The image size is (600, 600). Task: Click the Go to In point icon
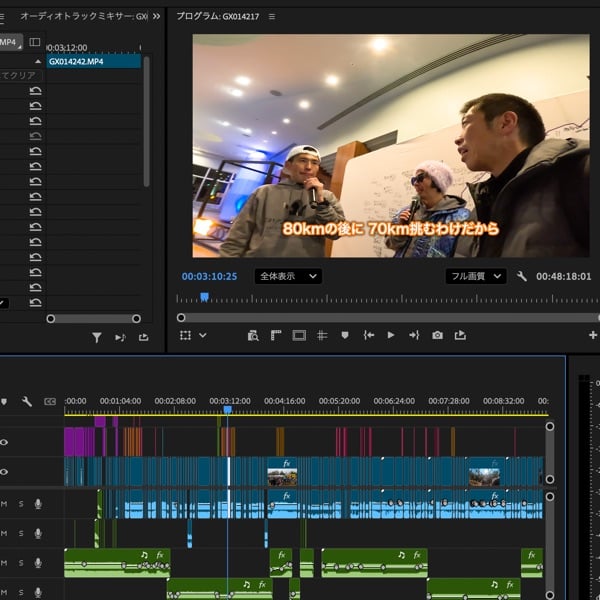(368, 336)
